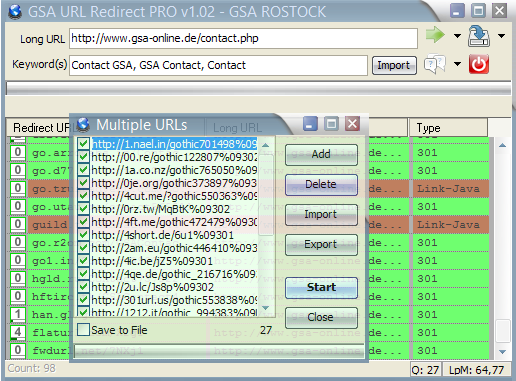Click the Count: 98 status text
Image resolution: width=516 pixels, height=381 pixels.
tap(32, 368)
